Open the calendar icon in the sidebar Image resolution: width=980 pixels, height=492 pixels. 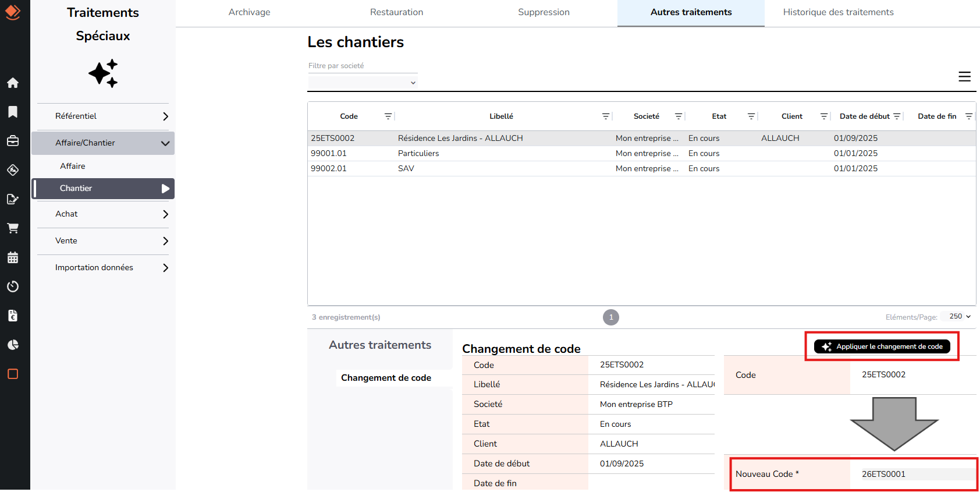pos(13,257)
